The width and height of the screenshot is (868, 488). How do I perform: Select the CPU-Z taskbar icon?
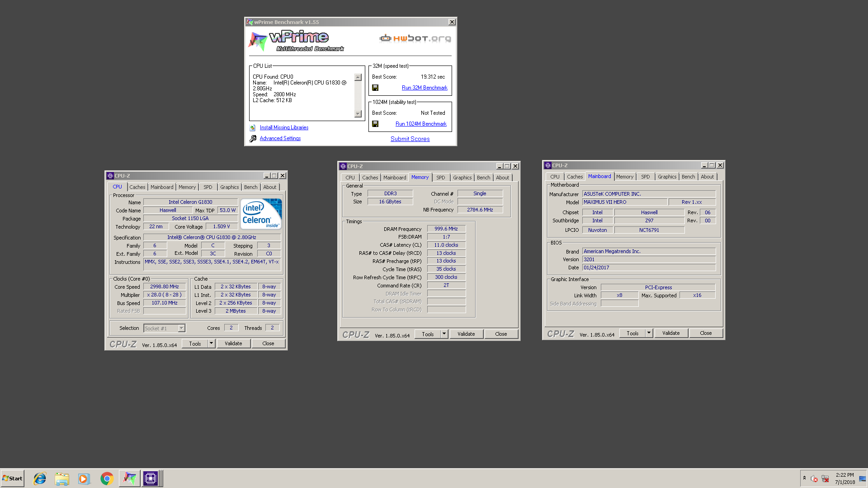point(151,479)
